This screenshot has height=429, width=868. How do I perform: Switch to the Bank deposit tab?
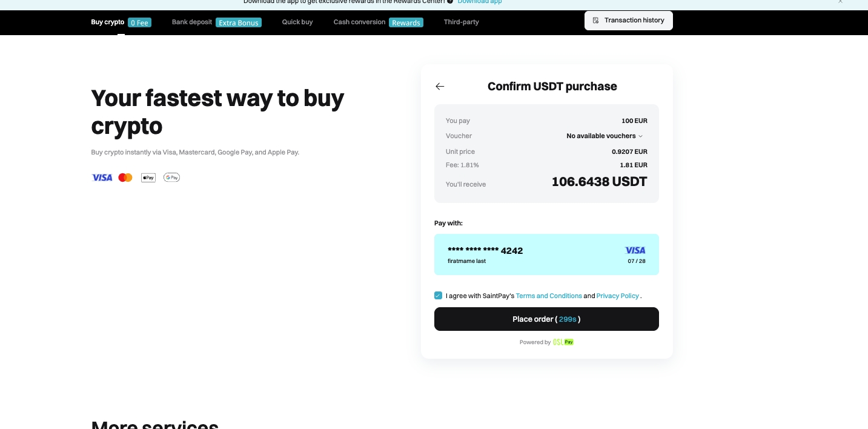pos(192,22)
